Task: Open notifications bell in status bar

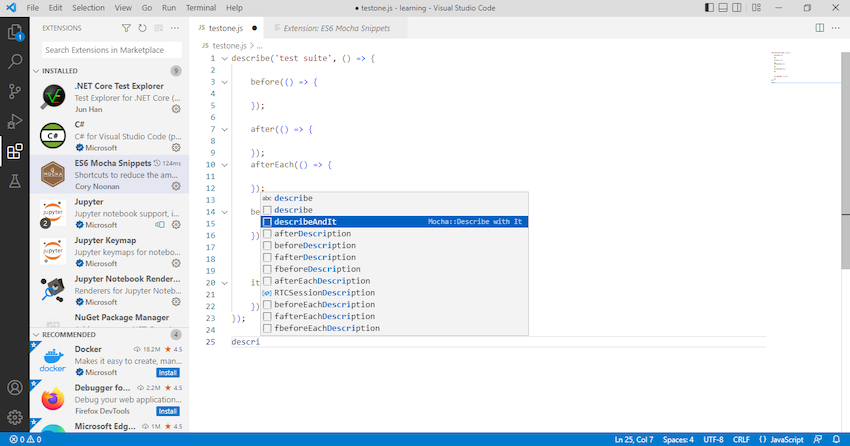Action: click(x=836, y=439)
